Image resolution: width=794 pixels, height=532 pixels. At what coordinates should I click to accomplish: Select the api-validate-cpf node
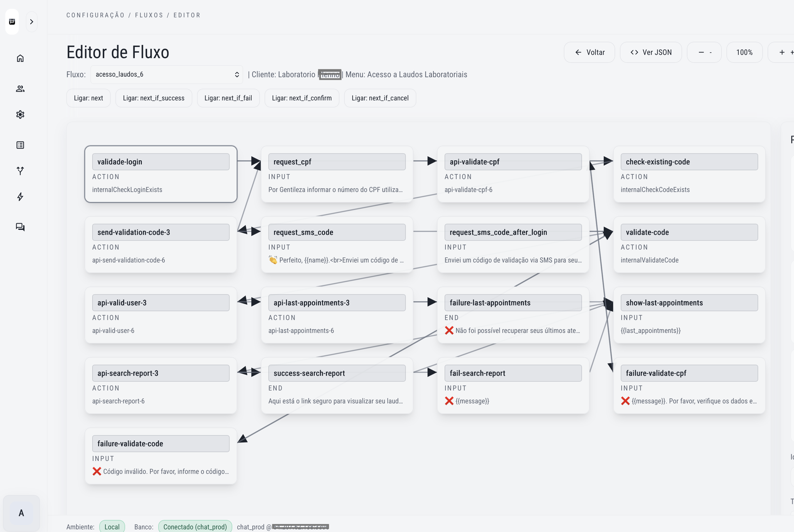coord(513,174)
